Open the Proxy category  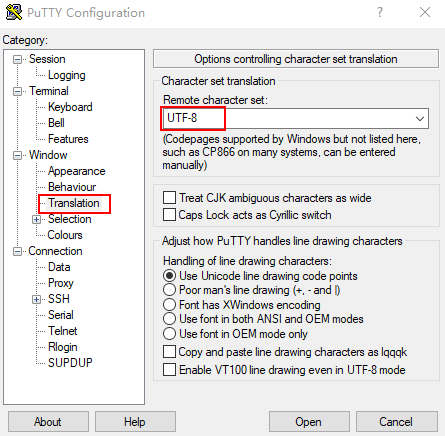pyautogui.click(x=61, y=283)
